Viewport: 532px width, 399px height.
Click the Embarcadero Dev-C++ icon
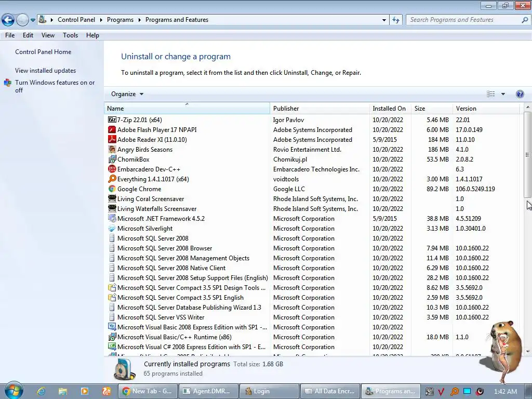click(x=112, y=169)
